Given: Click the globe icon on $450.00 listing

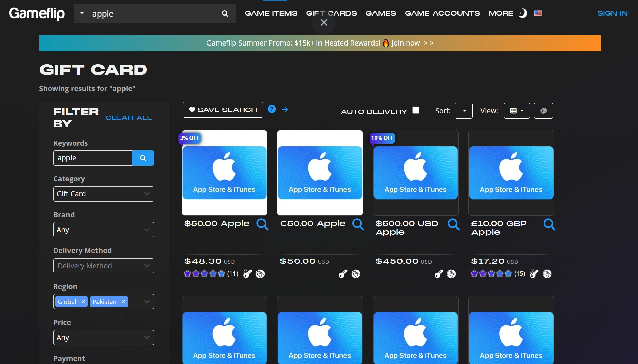Looking at the screenshot, I should 451,274.
